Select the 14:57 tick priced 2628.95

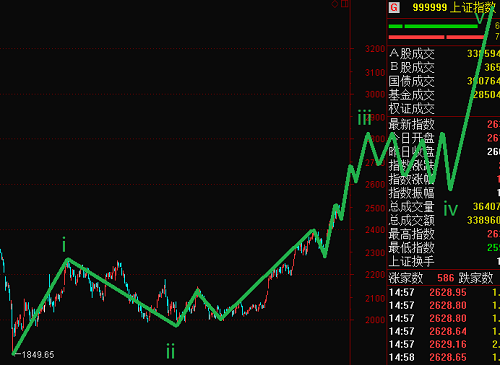[x=444, y=292]
